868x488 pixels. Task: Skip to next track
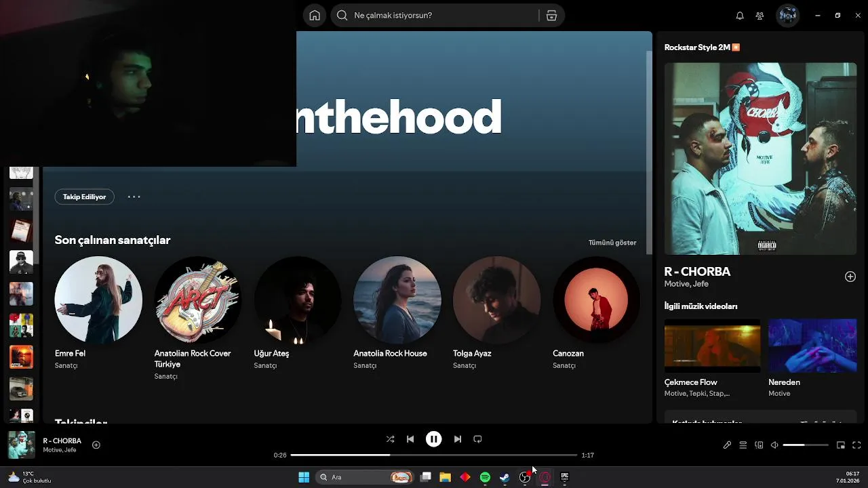[458, 439]
